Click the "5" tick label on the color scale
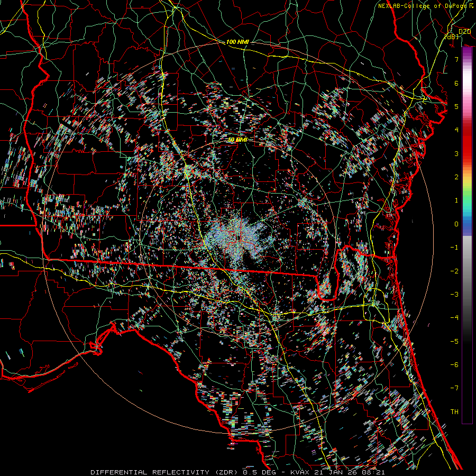 tap(456, 106)
